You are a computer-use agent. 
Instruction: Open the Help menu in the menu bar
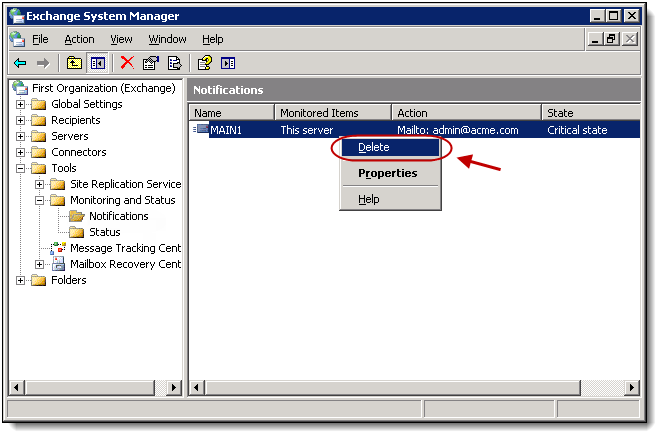(x=213, y=39)
